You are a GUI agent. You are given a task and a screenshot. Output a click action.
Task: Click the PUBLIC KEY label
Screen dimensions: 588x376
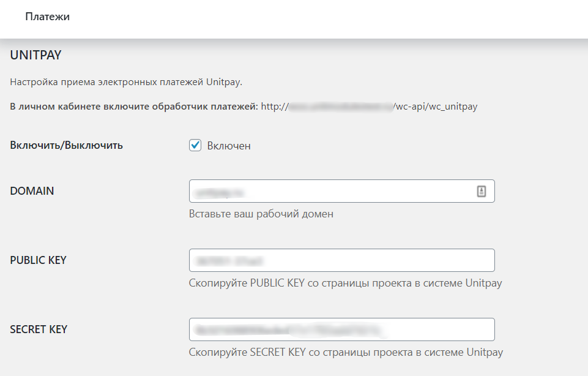[39, 260]
